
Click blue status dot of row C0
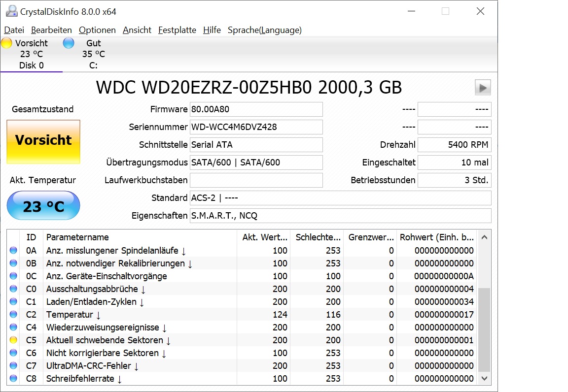pyautogui.click(x=13, y=289)
